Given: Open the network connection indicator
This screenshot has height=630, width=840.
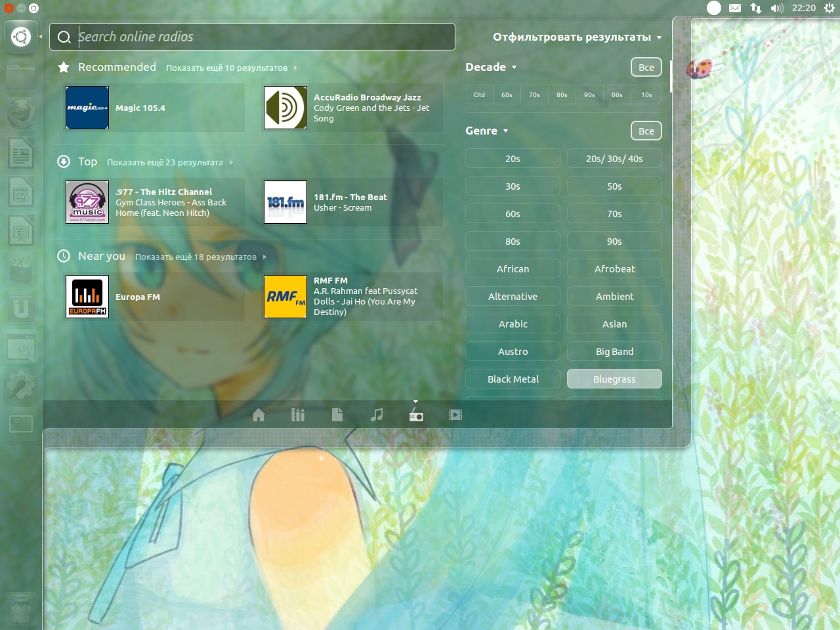Looking at the screenshot, I should coord(756,8).
